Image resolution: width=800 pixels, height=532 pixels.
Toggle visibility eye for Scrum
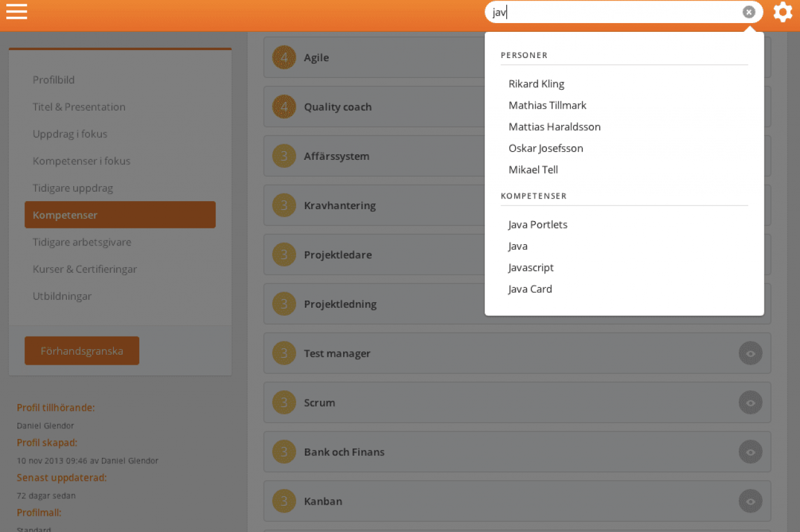click(x=751, y=403)
